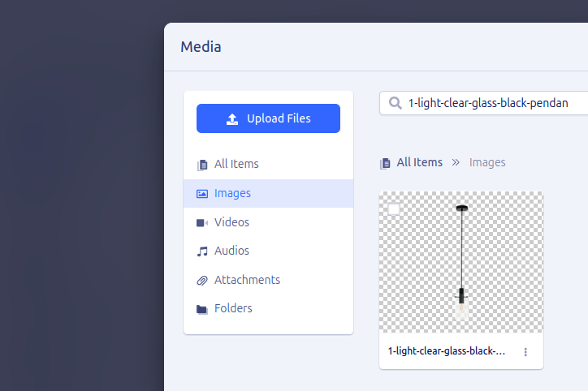Open the three-dot menu for the pendant image
The width and height of the screenshot is (588, 391).
(x=525, y=352)
